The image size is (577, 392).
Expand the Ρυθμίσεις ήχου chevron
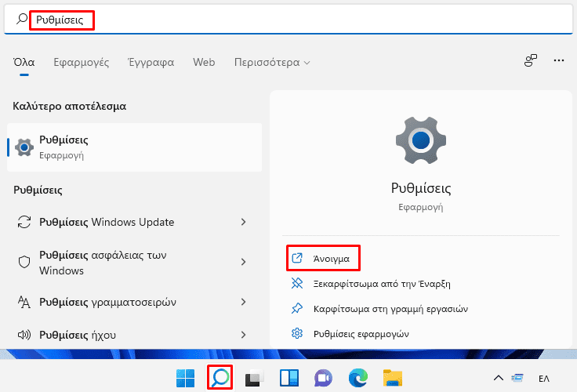pos(243,335)
